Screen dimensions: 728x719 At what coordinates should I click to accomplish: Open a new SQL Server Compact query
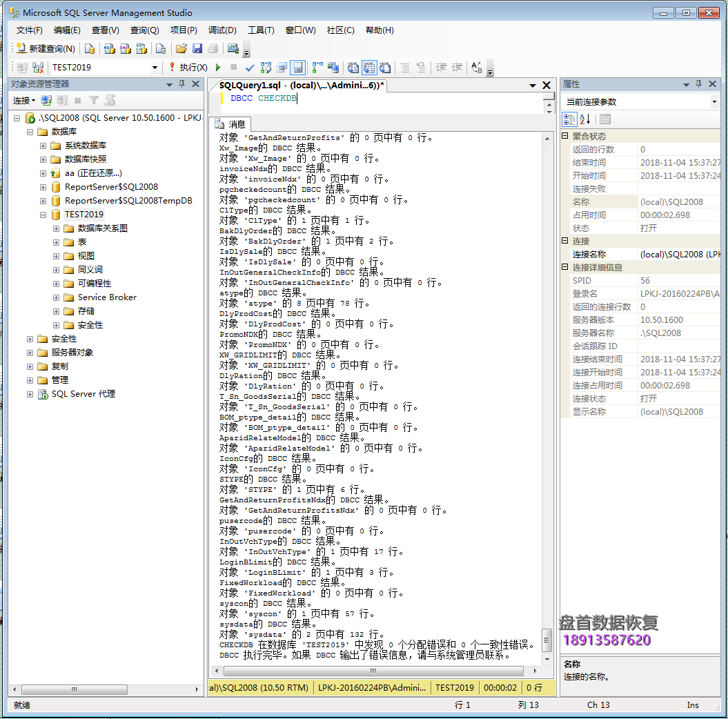(x=161, y=49)
